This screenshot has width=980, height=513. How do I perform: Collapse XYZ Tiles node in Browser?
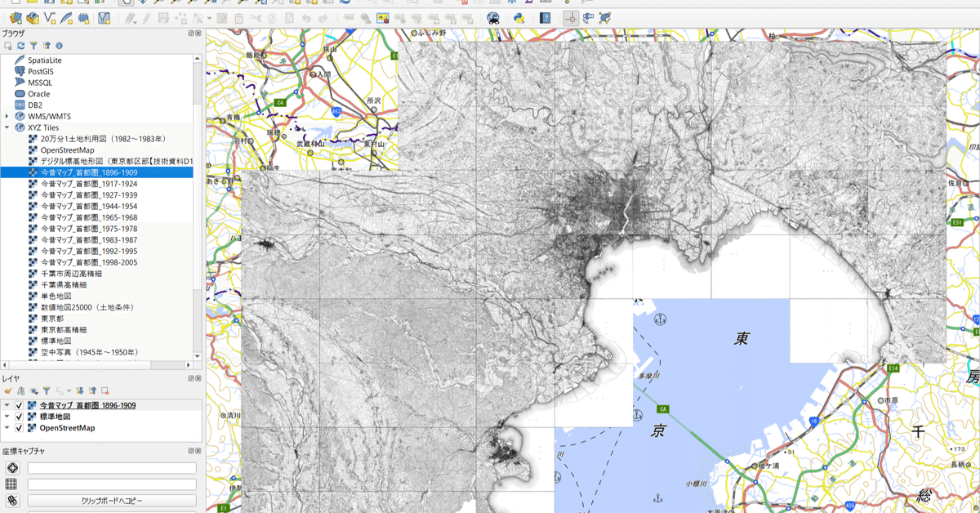(x=7, y=128)
